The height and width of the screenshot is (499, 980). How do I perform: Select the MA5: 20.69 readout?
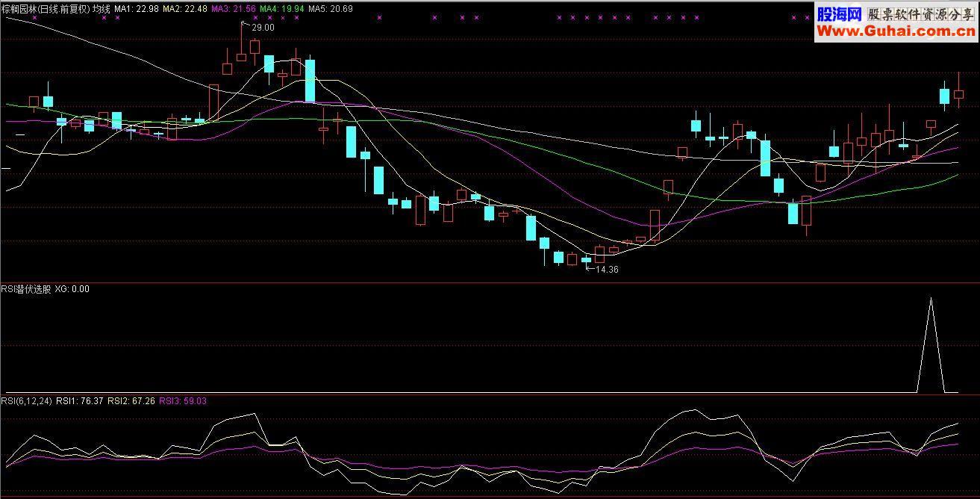tap(330, 9)
